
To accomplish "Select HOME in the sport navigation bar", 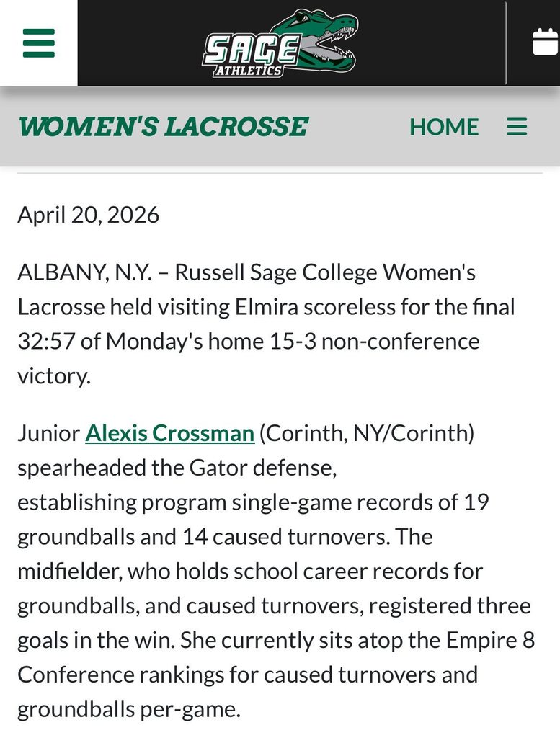I will pos(445,127).
